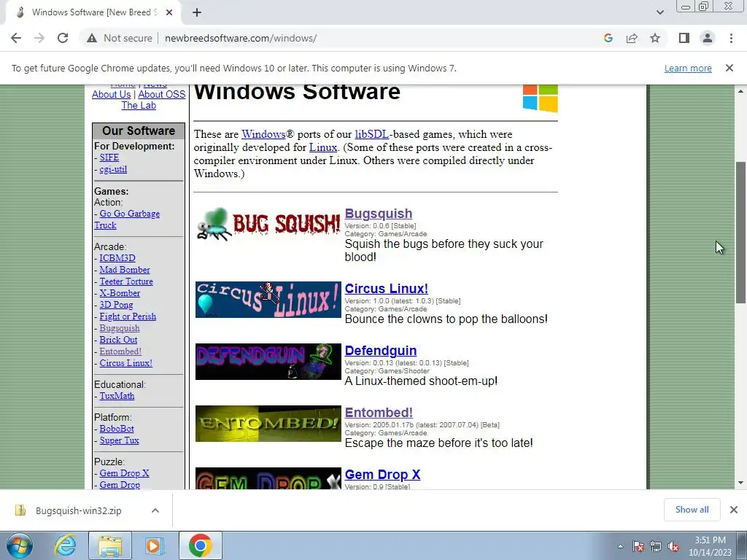Image resolution: width=747 pixels, height=560 pixels.
Task: Follow the Windows link in intro text
Action: (263, 134)
